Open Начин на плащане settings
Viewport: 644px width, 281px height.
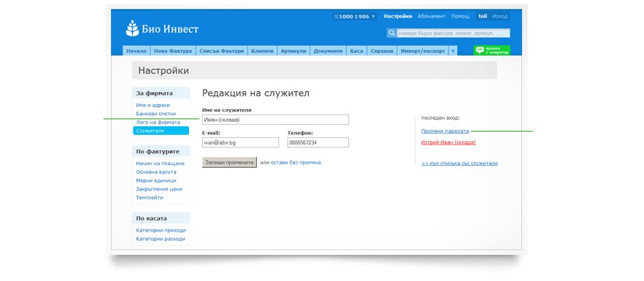pyautogui.click(x=160, y=164)
